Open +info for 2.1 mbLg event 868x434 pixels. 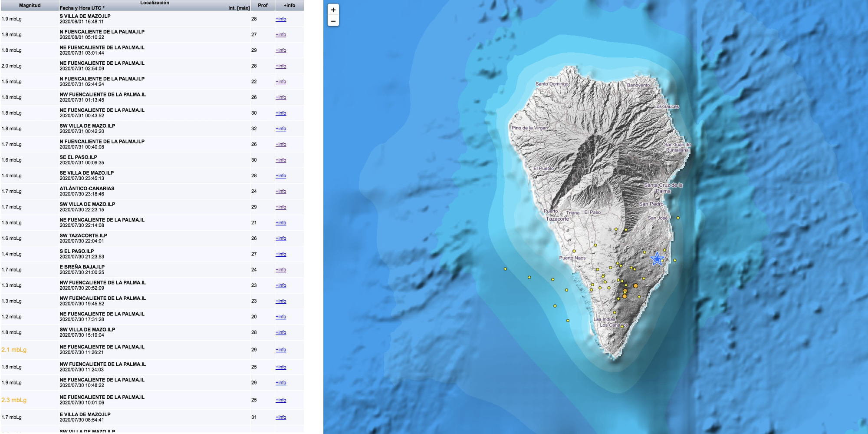pyautogui.click(x=281, y=350)
